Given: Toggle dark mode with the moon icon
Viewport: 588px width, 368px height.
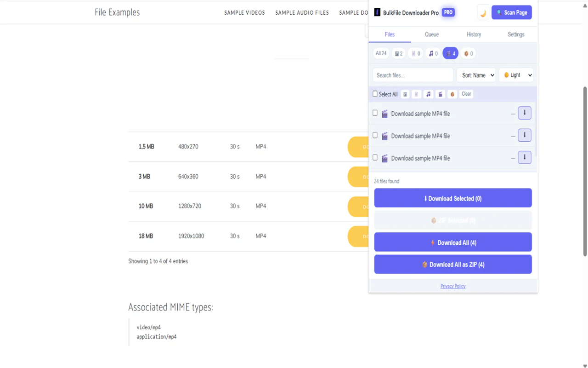Looking at the screenshot, I should (x=483, y=12).
